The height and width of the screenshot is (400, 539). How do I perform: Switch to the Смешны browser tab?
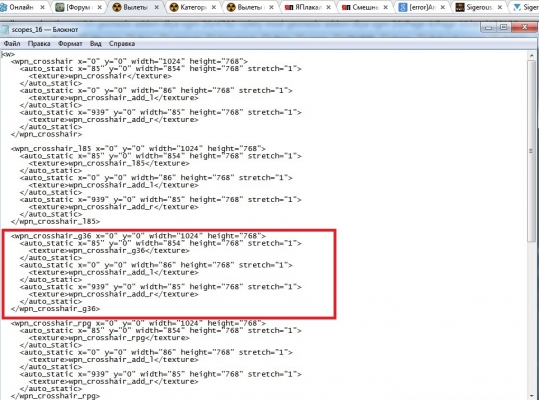[365, 7]
